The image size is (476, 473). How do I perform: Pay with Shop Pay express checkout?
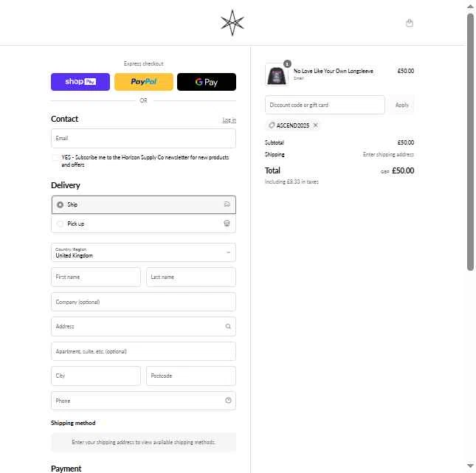click(x=80, y=82)
